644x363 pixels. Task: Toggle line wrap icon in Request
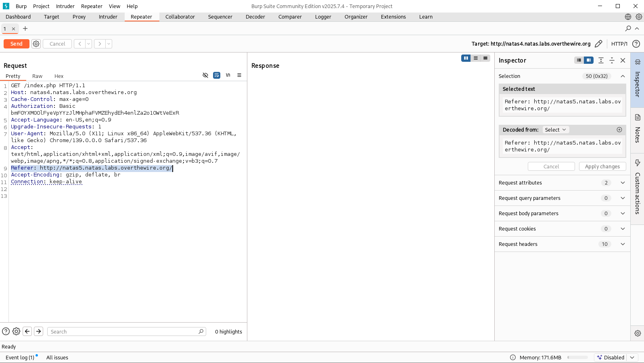tap(217, 75)
